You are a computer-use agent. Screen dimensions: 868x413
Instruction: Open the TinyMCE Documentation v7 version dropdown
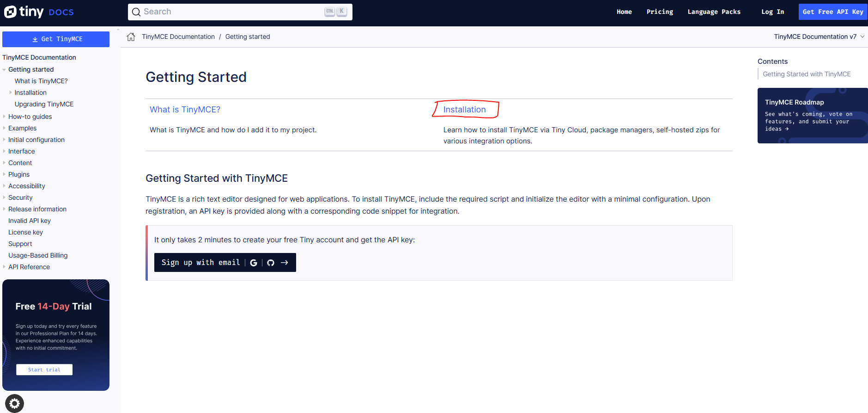(x=819, y=37)
